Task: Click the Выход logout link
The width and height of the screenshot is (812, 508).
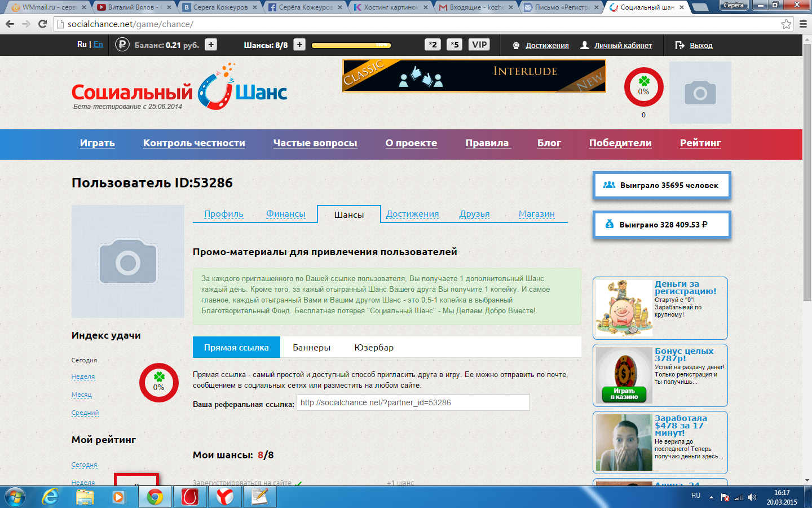Action: pos(701,45)
